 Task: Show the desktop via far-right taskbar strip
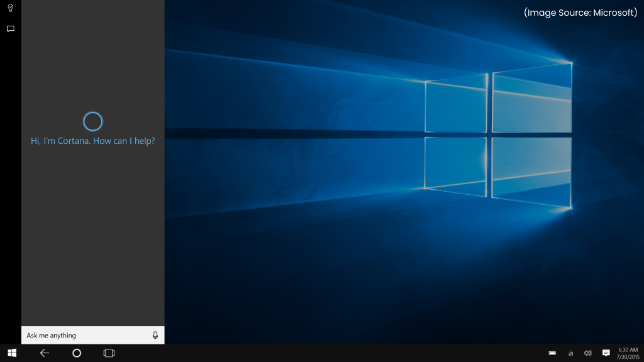pyautogui.click(x=642, y=353)
